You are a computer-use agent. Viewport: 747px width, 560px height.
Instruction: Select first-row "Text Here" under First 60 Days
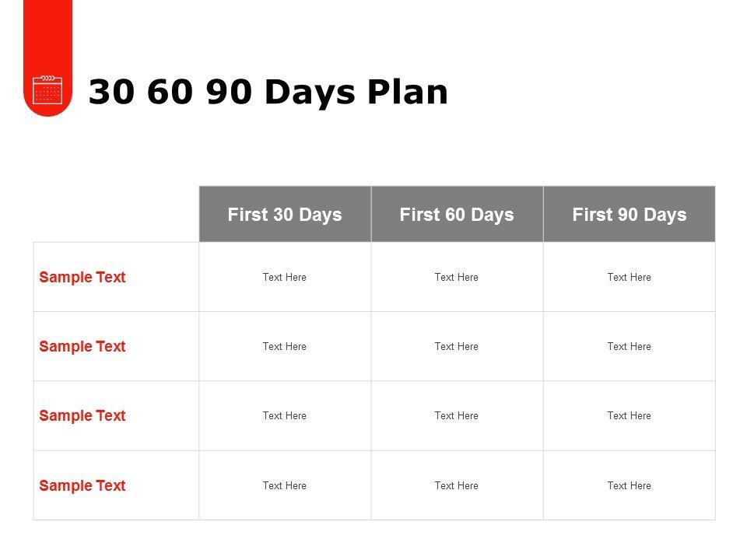(457, 277)
